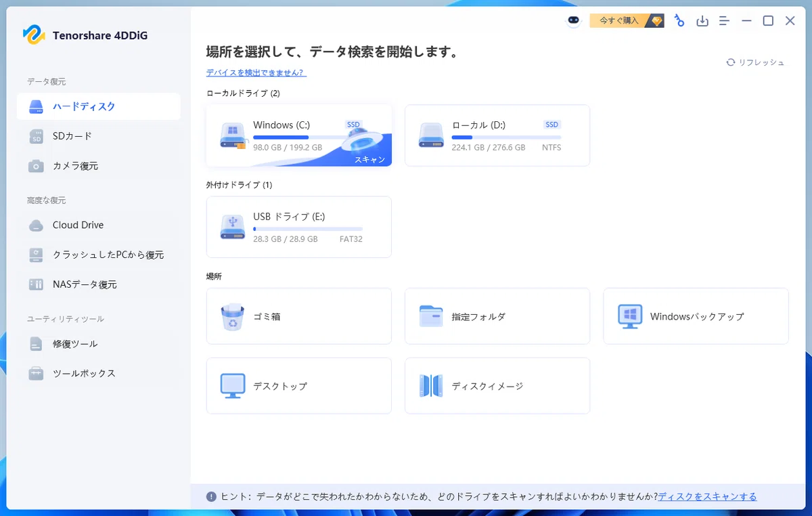Select ハードディスク in the sidebar
This screenshot has height=516, width=812.
pyautogui.click(x=99, y=106)
